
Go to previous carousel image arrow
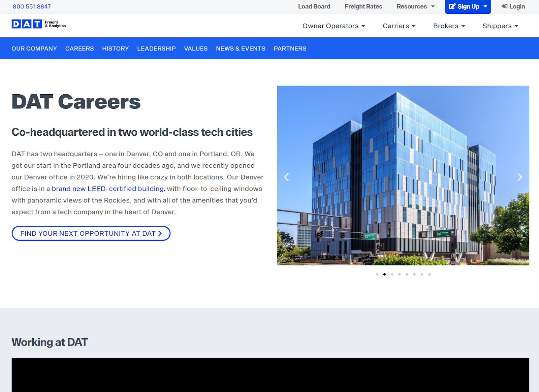(x=286, y=177)
